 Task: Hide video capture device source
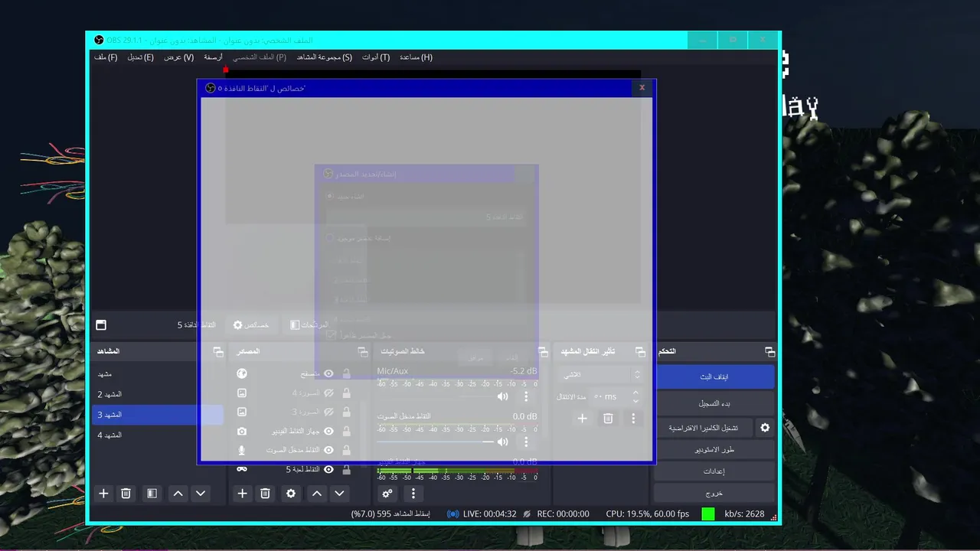point(328,431)
